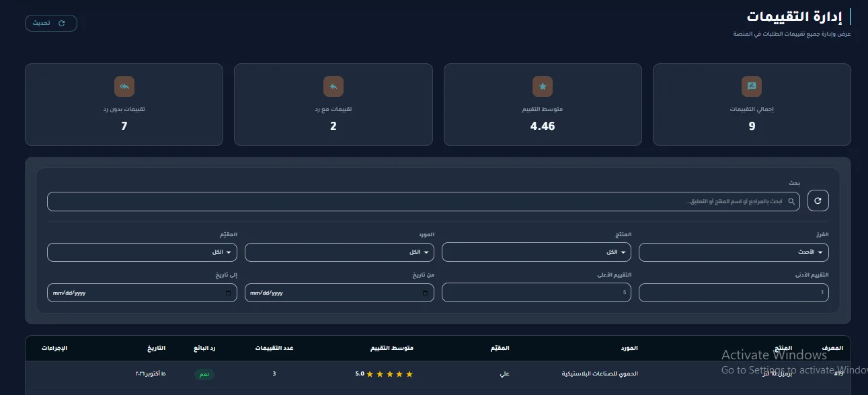The image size is (868, 395).
Task: Click the رد البائع column header
Action: [x=204, y=348]
